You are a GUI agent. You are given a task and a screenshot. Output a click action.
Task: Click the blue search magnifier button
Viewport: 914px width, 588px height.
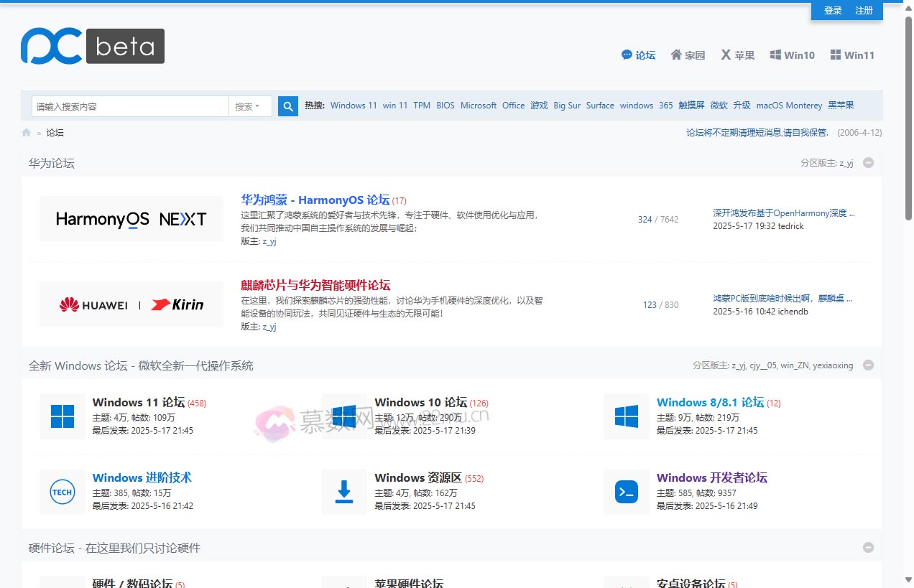pos(288,106)
